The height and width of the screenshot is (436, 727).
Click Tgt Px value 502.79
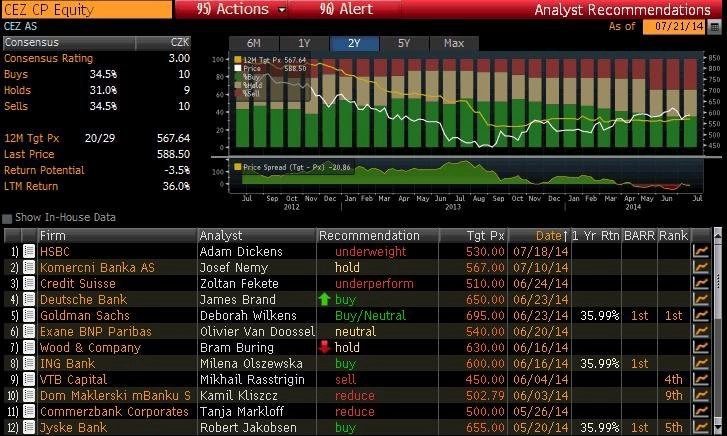point(485,396)
